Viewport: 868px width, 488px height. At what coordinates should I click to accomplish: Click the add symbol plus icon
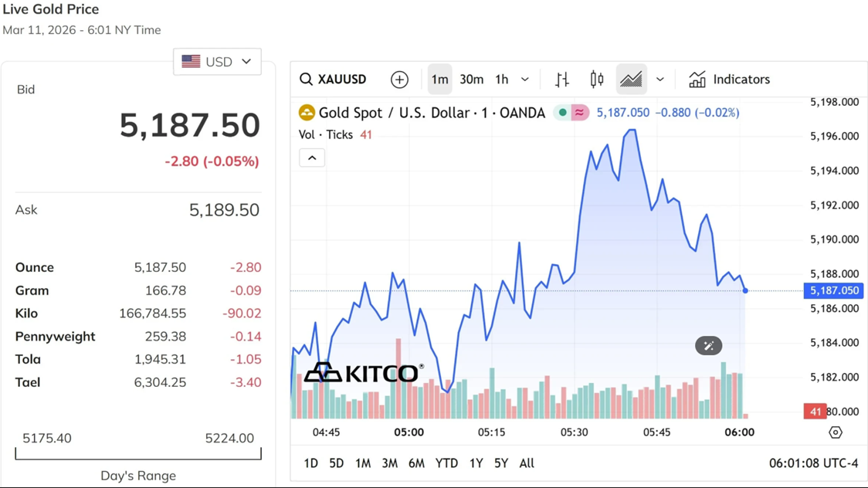[x=399, y=80]
